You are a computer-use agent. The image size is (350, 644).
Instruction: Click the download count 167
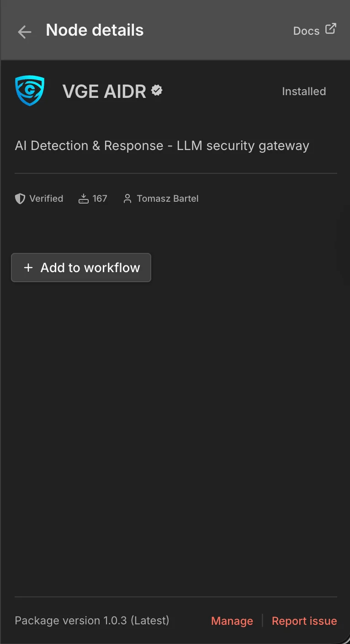[99, 199]
